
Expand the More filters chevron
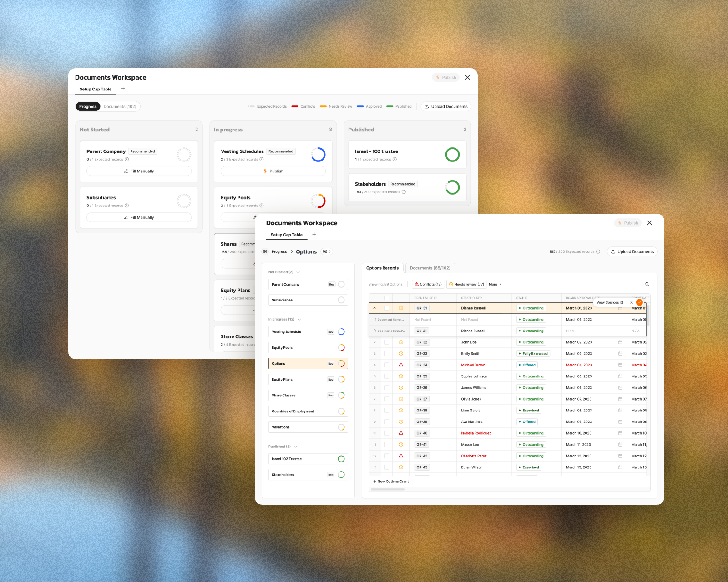click(x=500, y=284)
